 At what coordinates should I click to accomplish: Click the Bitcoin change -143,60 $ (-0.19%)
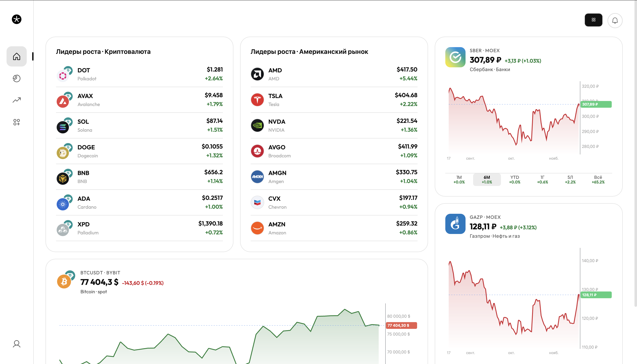[x=143, y=283]
